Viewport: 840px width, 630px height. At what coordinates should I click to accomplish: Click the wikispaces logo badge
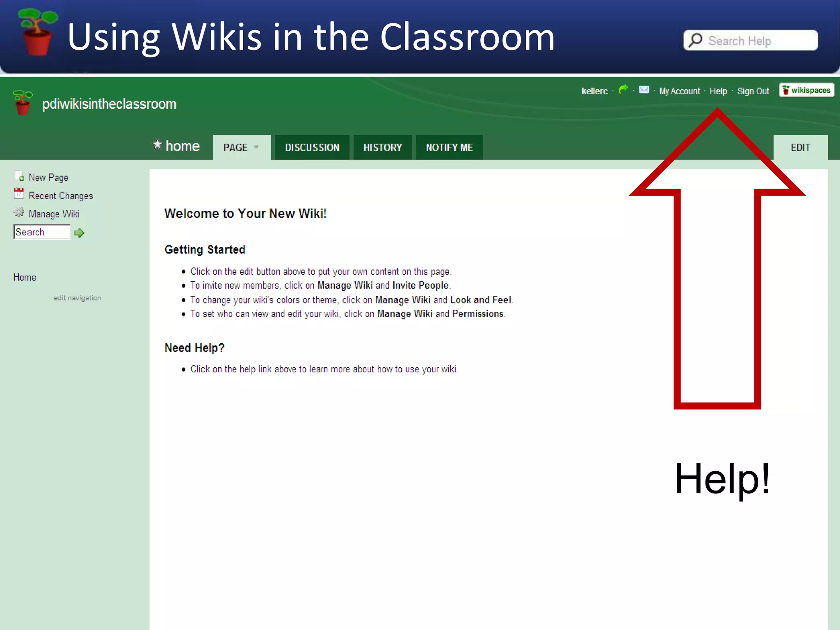tap(806, 90)
